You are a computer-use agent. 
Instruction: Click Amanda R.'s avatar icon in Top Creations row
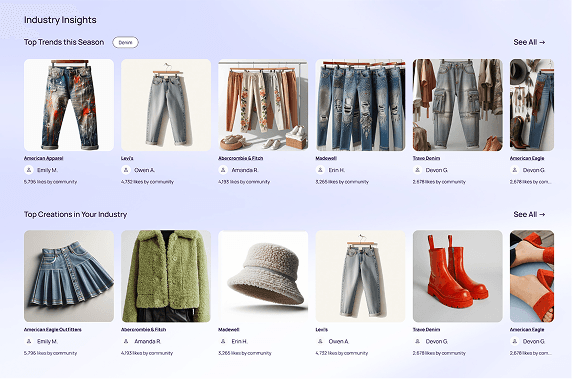click(125, 341)
